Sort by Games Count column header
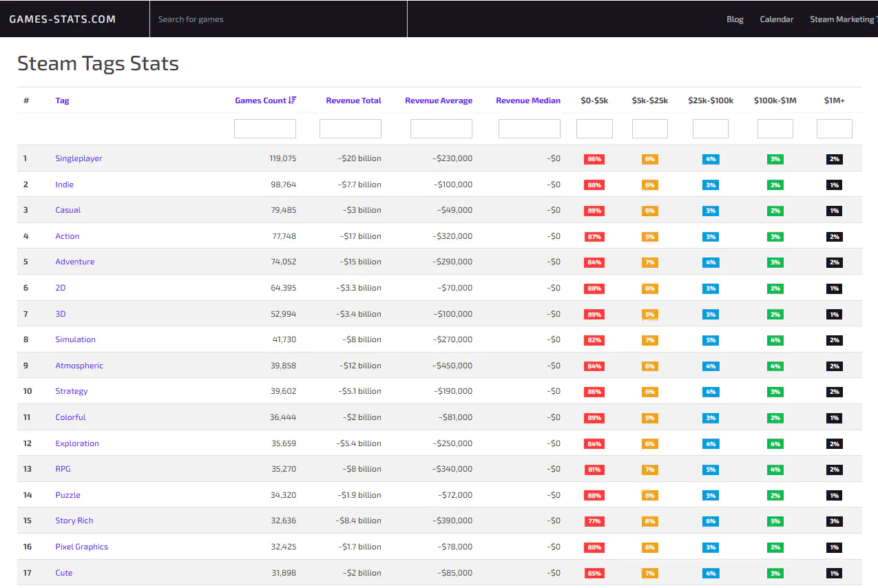Screen dimensions: 878x588 click(x=260, y=101)
